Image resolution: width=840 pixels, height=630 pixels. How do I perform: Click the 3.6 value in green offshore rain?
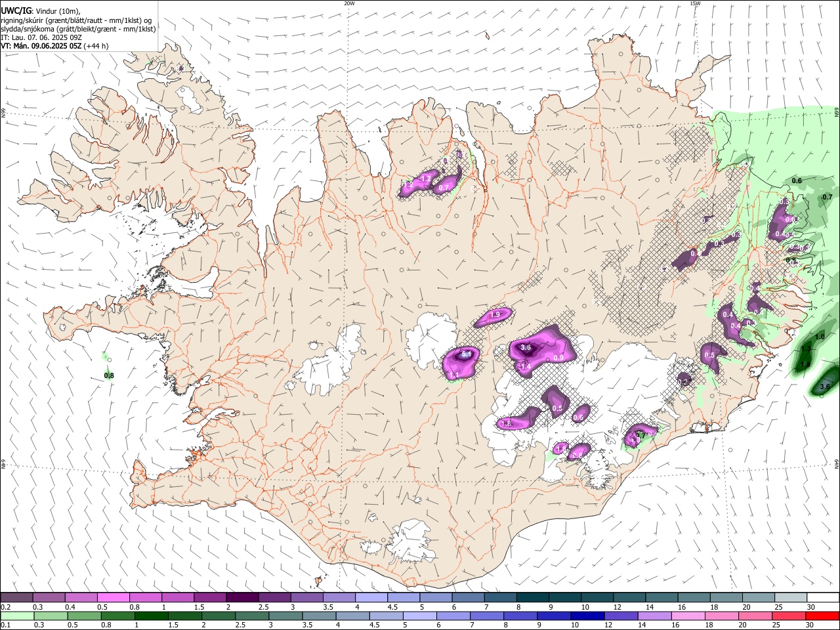click(826, 387)
